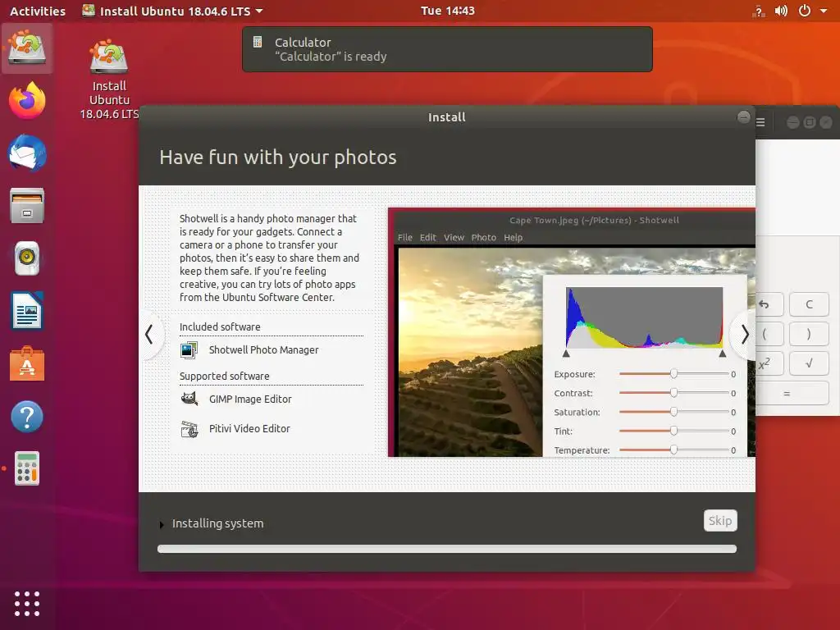Click File menu in Shotwell preview
This screenshot has width=840, height=630.
(x=405, y=237)
